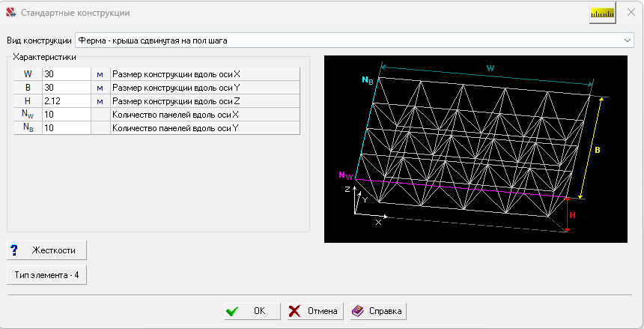Image resolution: width=644 pixels, height=329 pixels.
Task: Close the Стандартные конструкции dialog
Action: (631, 12)
